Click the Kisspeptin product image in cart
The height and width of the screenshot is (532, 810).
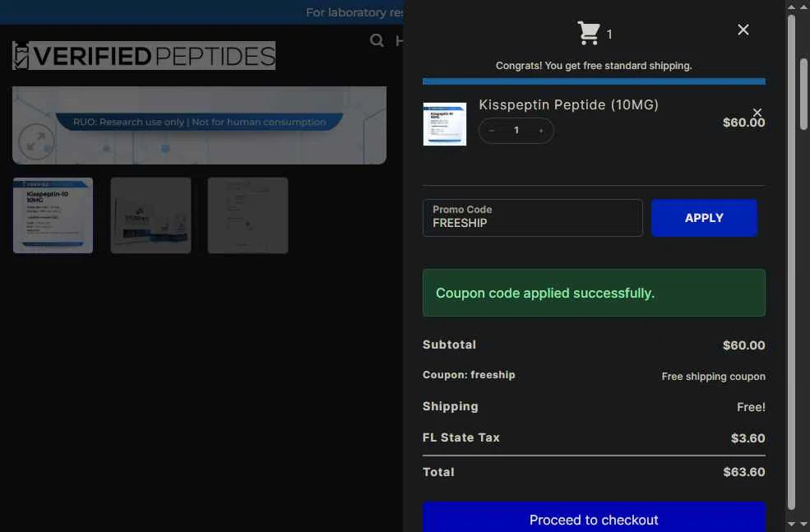tap(444, 124)
